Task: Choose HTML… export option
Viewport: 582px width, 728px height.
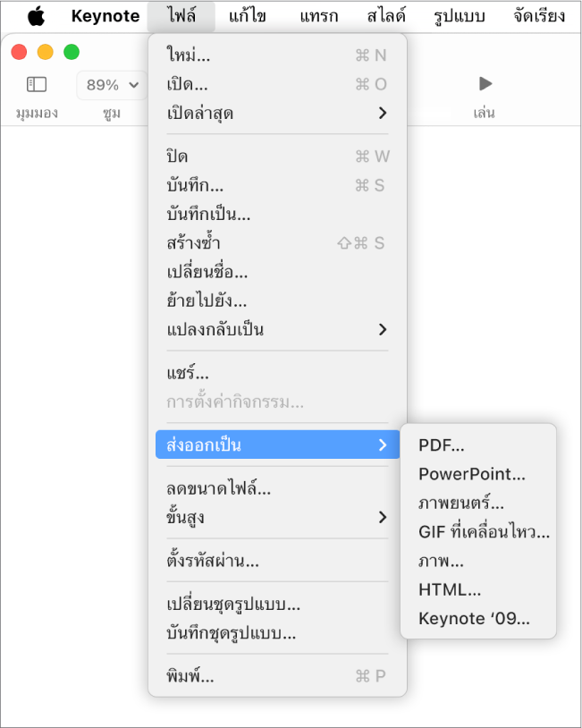Action: coord(450,589)
